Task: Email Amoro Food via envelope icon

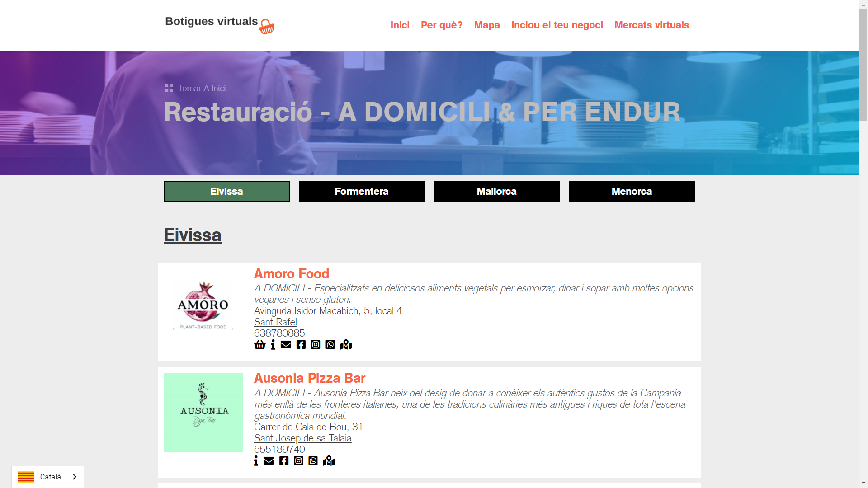Action: (x=286, y=345)
